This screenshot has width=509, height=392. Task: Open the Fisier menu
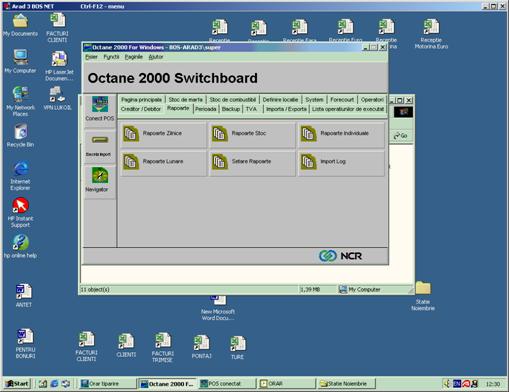tap(91, 57)
